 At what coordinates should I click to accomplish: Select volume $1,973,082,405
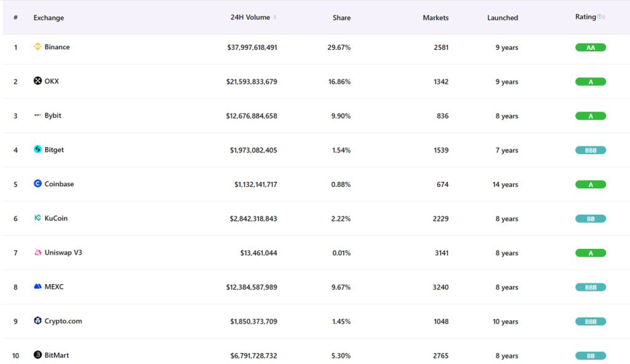tap(253, 150)
